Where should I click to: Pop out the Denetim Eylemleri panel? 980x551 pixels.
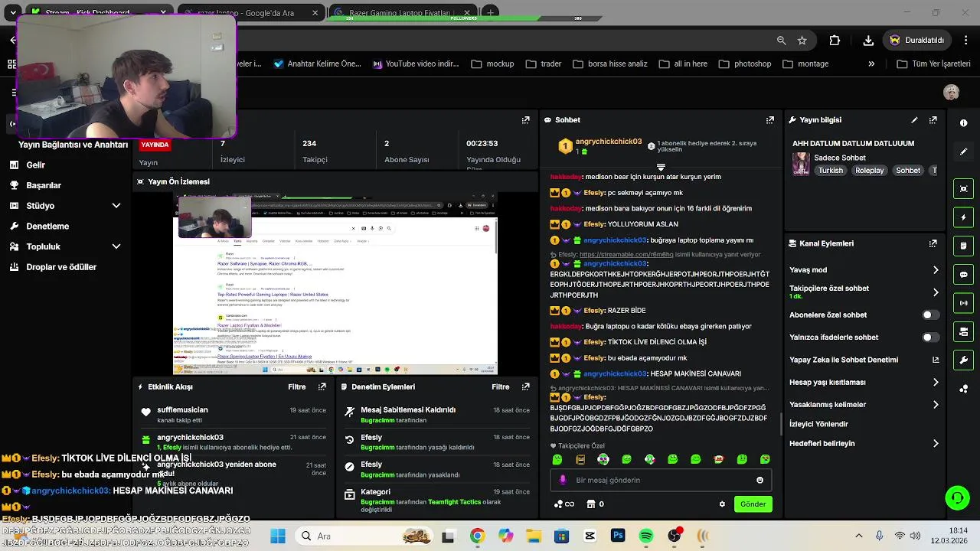(x=526, y=387)
